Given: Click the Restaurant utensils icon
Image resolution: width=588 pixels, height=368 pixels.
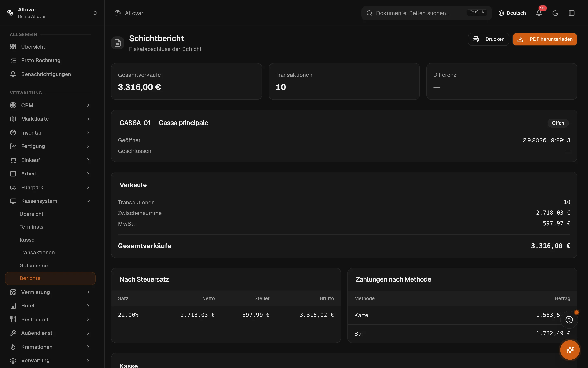Looking at the screenshot, I should [x=13, y=319].
